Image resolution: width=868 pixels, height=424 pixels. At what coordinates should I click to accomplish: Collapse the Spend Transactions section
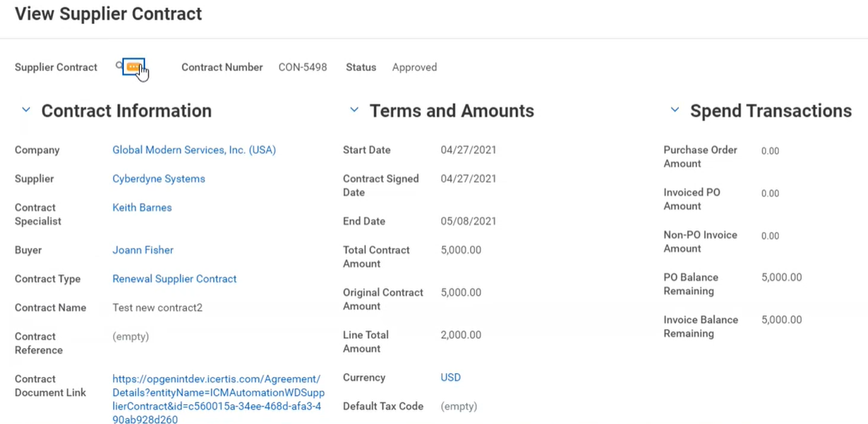click(675, 110)
